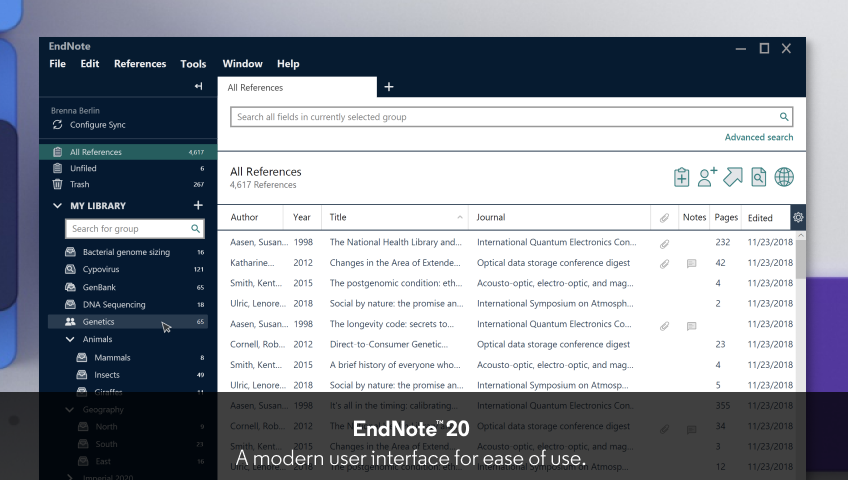The width and height of the screenshot is (848, 480).
Task: Click scroll up arrow of reference list
Action: 800,236
